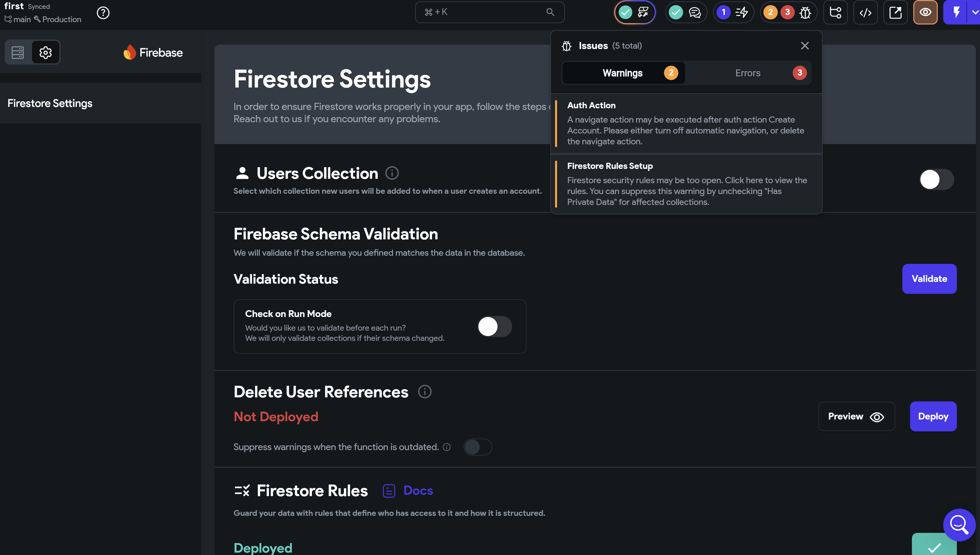
Task: Click the share project external link icon
Action: pyautogui.click(x=895, y=13)
